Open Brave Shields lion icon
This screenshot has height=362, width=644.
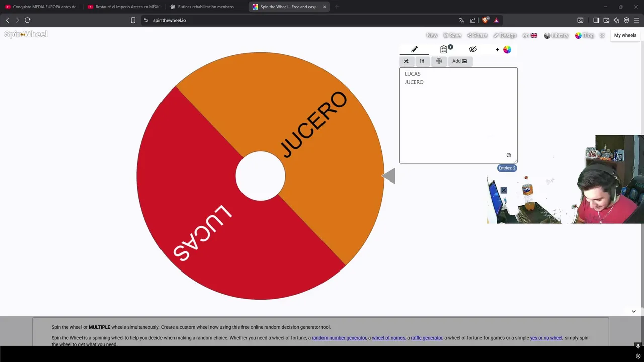(x=486, y=20)
